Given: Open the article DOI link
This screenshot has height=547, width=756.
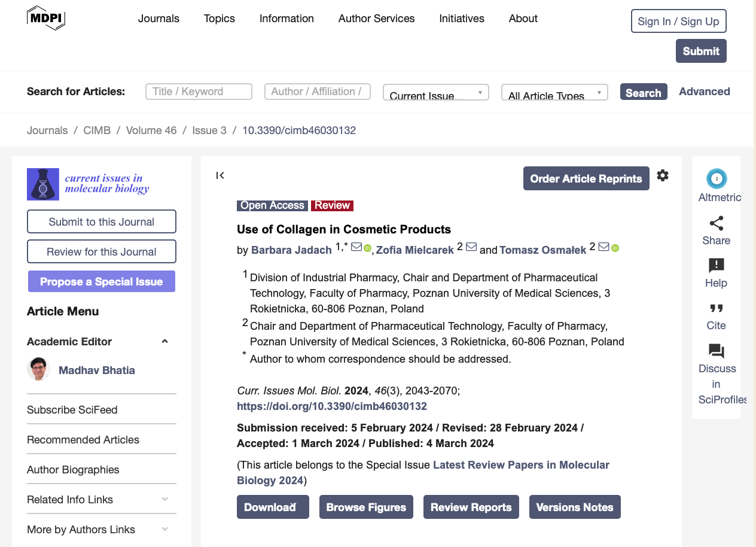Looking at the screenshot, I should coord(332,406).
